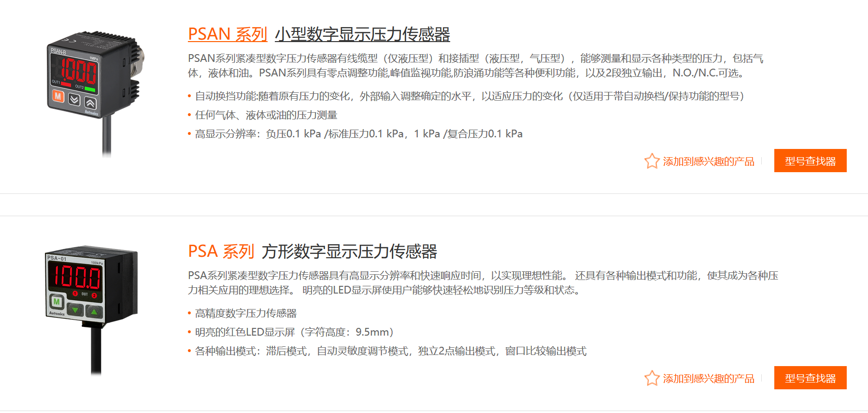Click the 任何气体、液体或油的压力测量 bullet

[266, 115]
